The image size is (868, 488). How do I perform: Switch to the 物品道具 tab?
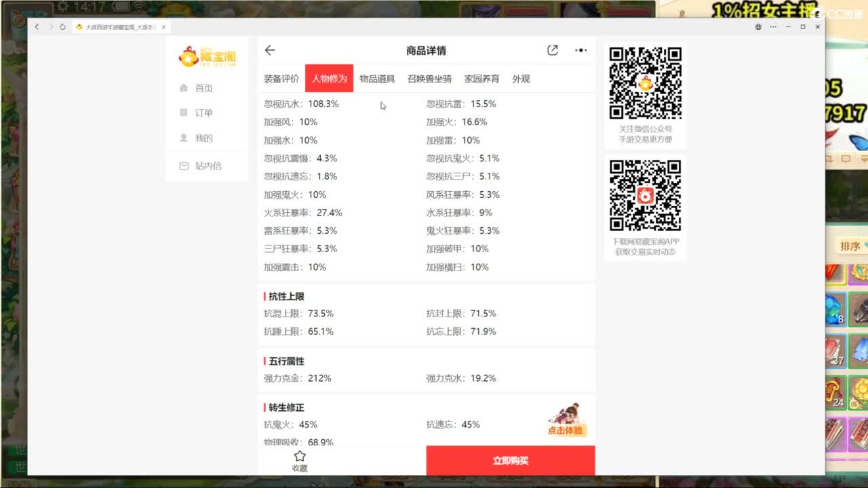tap(376, 79)
